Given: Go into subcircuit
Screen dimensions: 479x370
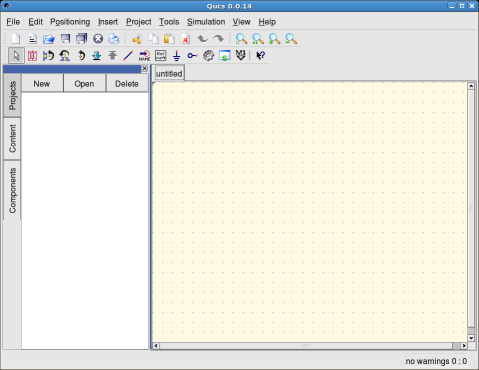Looking at the screenshot, I should click(x=97, y=55).
